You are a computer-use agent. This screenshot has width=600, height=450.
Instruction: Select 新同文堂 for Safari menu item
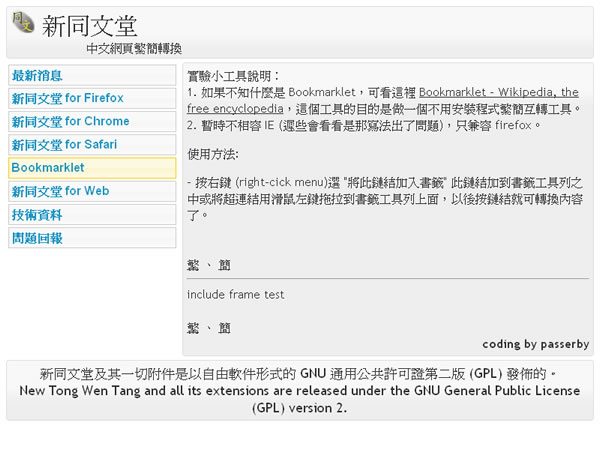pyautogui.click(x=65, y=144)
